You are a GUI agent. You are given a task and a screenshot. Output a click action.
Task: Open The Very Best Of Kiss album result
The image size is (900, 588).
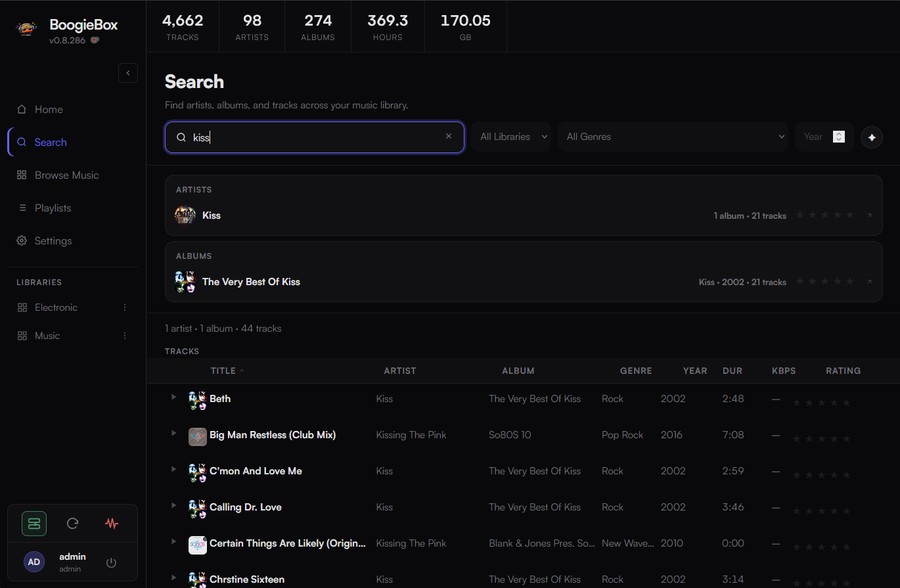(524, 282)
